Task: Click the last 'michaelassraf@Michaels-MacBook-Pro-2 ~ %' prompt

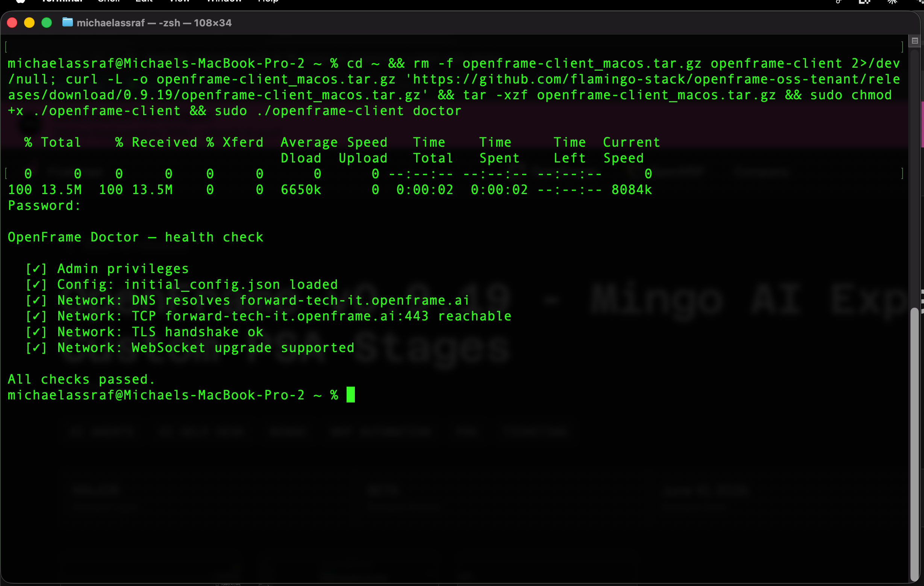Action: (x=173, y=395)
